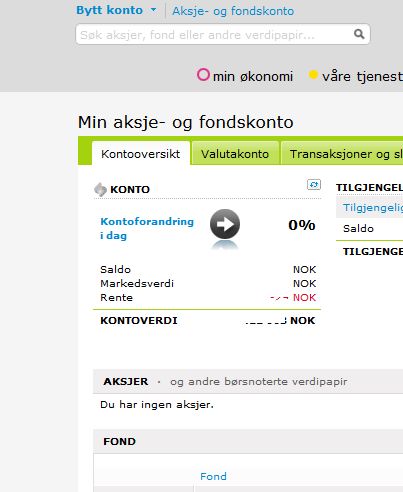403x492 pixels.
Task: Click the refresh icon in Konto panel
Action: tap(314, 185)
